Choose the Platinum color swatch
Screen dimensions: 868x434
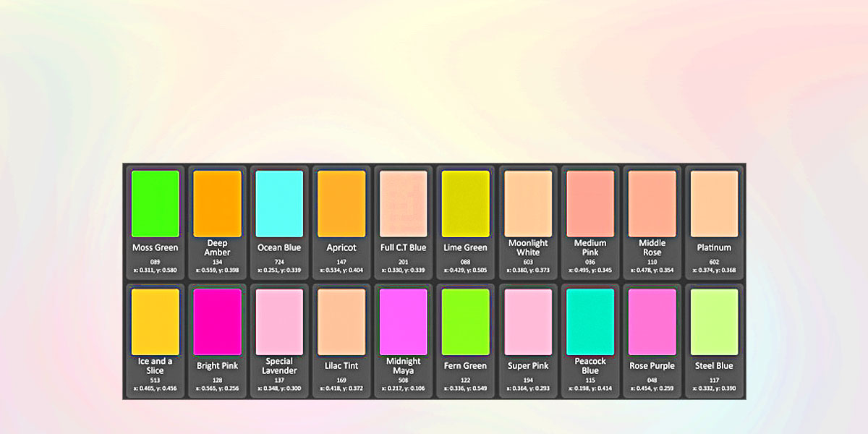714,203
